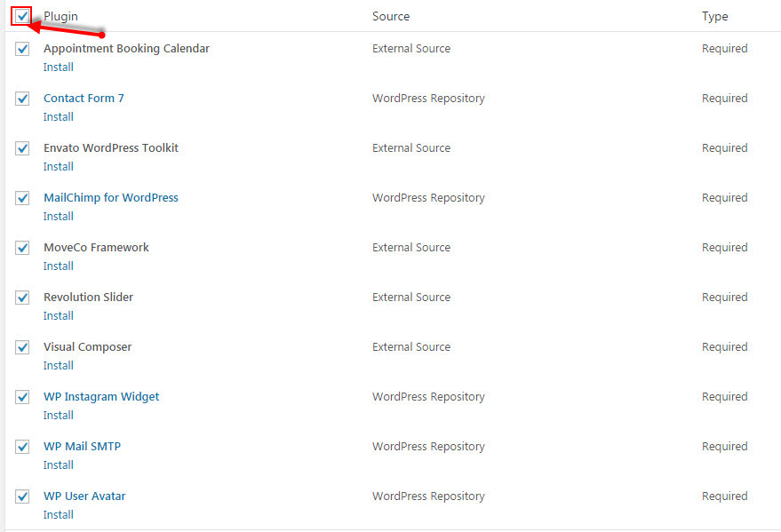
Task: Click WordPress Repository in Contact Form 7 row
Action: click(x=428, y=98)
